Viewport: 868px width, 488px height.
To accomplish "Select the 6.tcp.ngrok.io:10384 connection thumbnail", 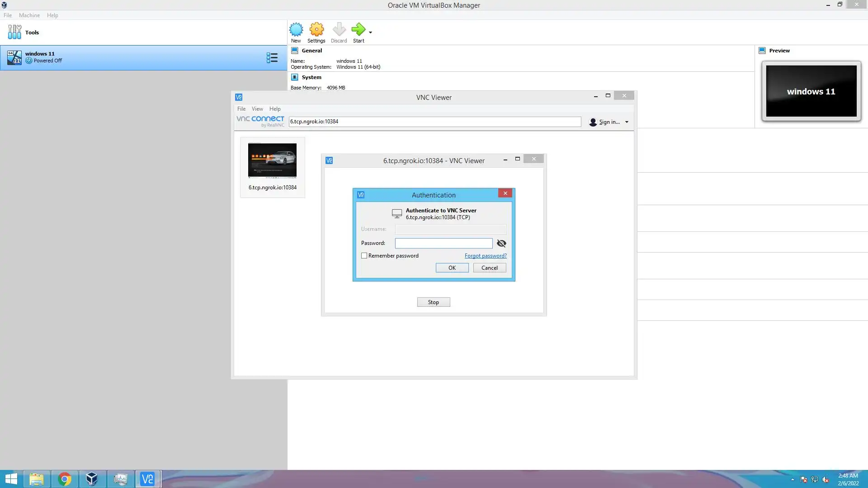I will tap(272, 161).
